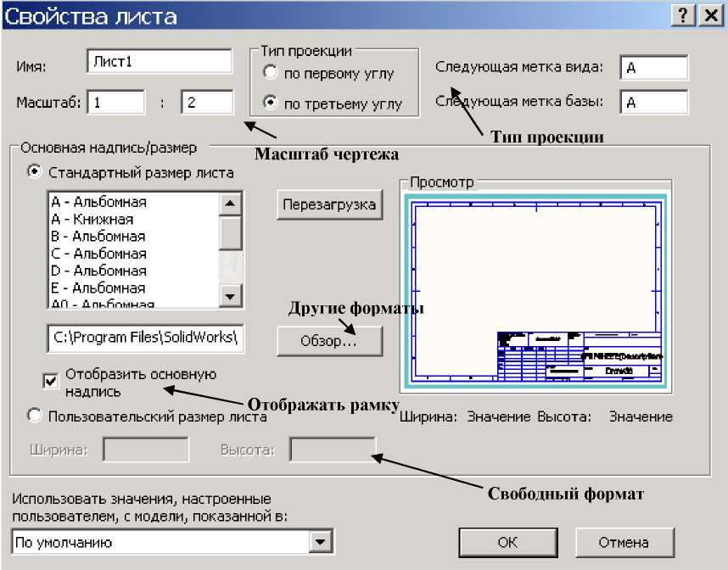The width and height of the screenshot is (728, 570).
Task: Select 'E - Альбомная' sheet format
Action: coord(98,288)
